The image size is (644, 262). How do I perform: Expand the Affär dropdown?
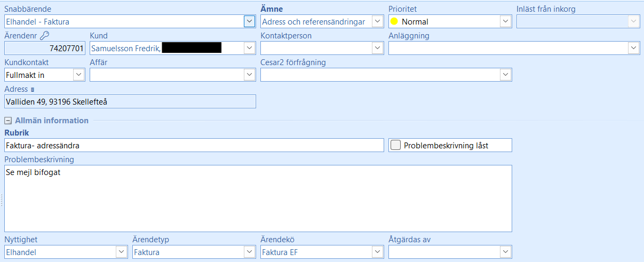249,75
